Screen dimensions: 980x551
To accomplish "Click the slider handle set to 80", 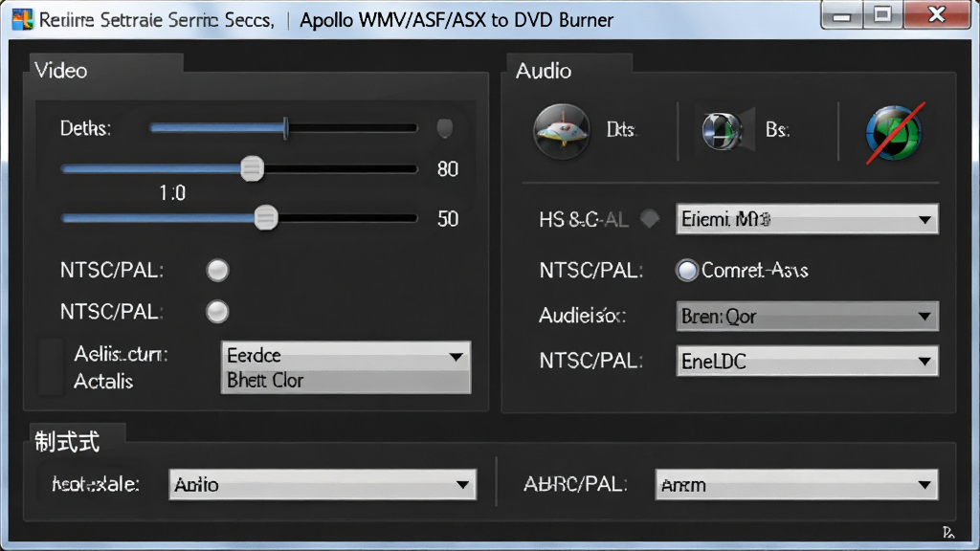I will pyautogui.click(x=253, y=168).
